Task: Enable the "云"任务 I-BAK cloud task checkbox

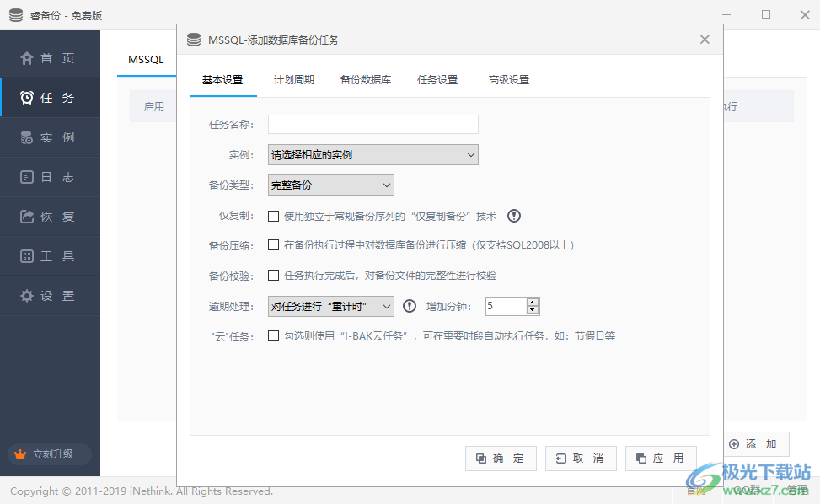Action: (274, 336)
